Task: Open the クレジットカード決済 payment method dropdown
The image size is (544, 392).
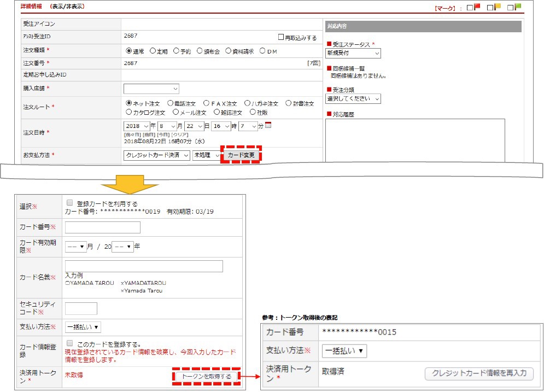Action: (x=157, y=155)
